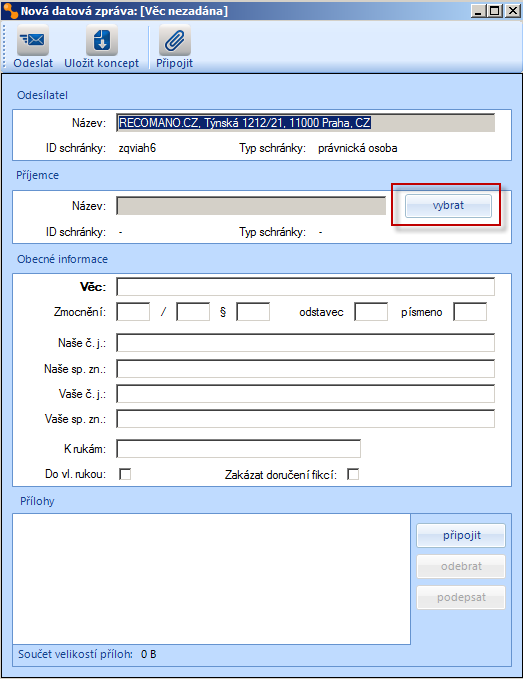This screenshot has height=679, width=523.
Task: Maximize the message window
Action: [x=495, y=10]
